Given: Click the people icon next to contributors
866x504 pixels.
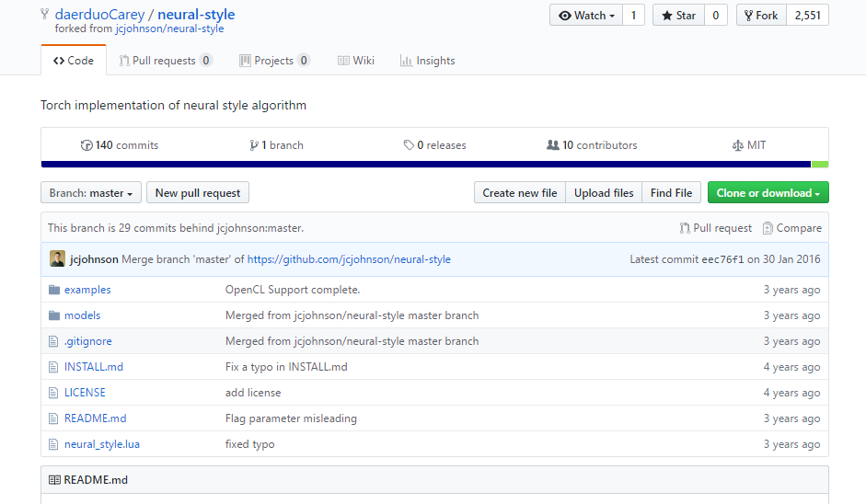Looking at the screenshot, I should (x=553, y=145).
